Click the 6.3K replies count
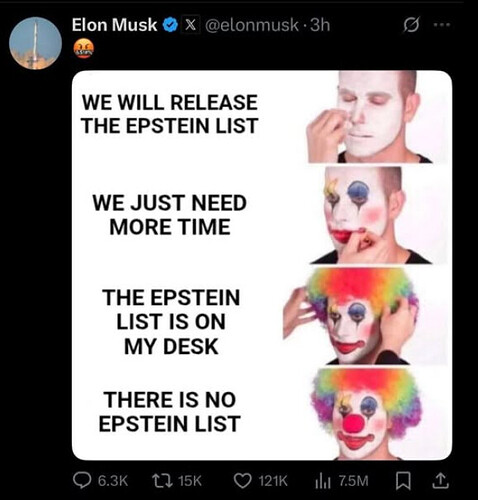The image size is (478, 500). coord(113,481)
